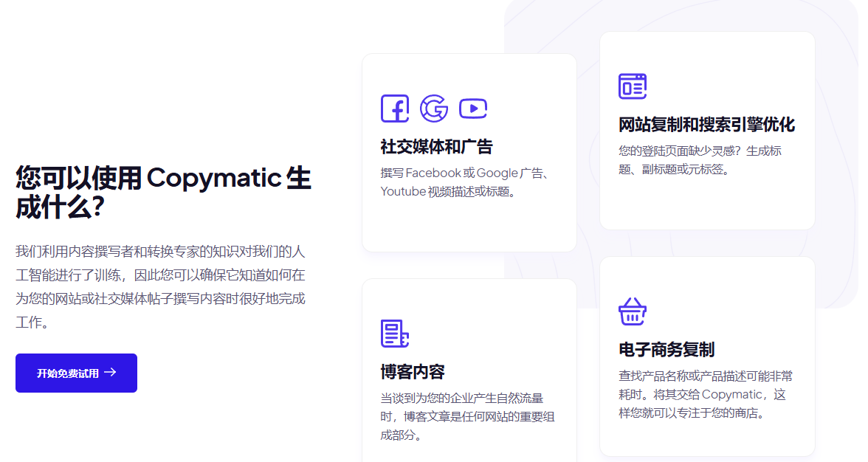868x462 pixels.
Task: Click the arrow icon inside 开始免费试用 button
Action: (x=110, y=373)
